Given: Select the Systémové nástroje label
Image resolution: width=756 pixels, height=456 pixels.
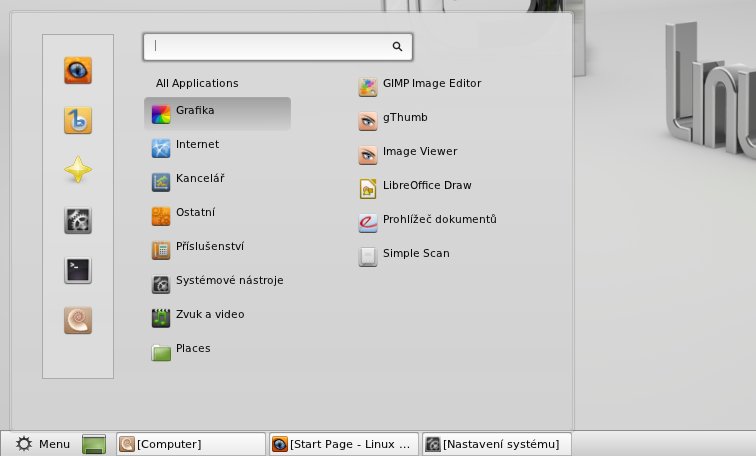Looking at the screenshot, I should [230, 280].
